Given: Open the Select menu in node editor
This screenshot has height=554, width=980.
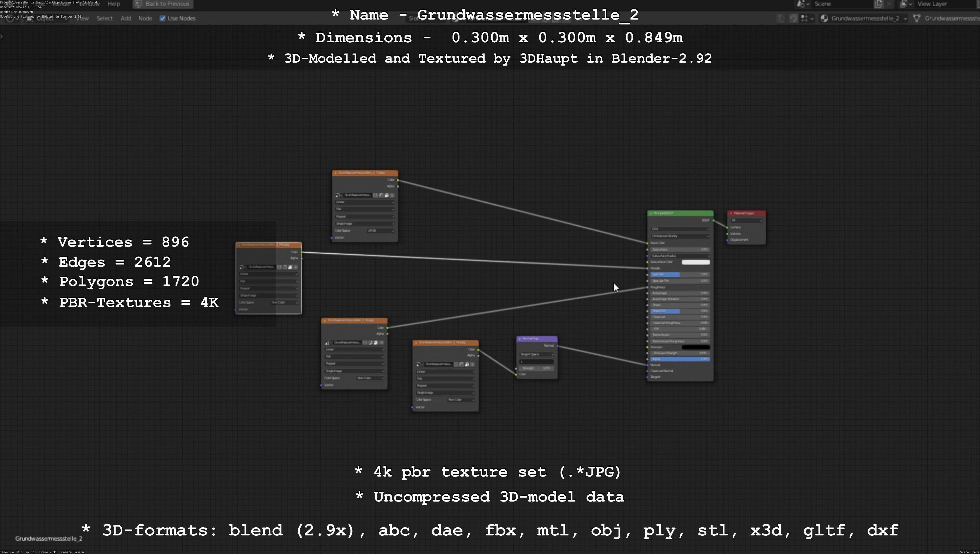Looking at the screenshot, I should (104, 18).
